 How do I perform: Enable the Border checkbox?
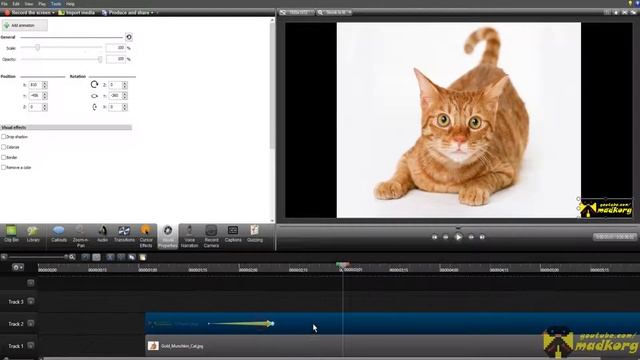click(x=4, y=157)
